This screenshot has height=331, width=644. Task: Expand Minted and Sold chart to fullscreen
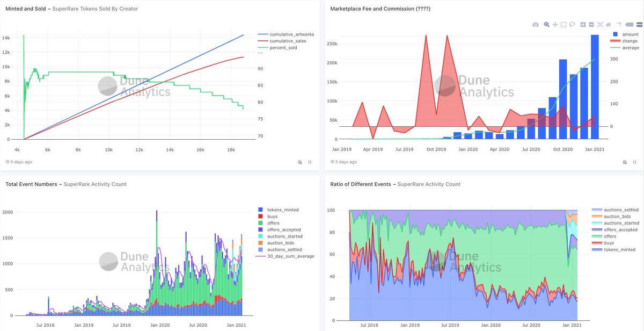coord(310,162)
